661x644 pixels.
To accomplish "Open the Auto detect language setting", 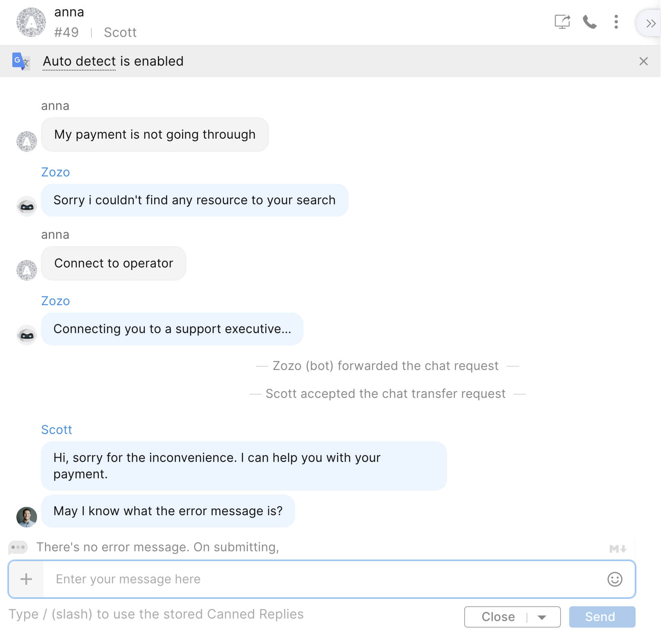I will tap(79, 61).
